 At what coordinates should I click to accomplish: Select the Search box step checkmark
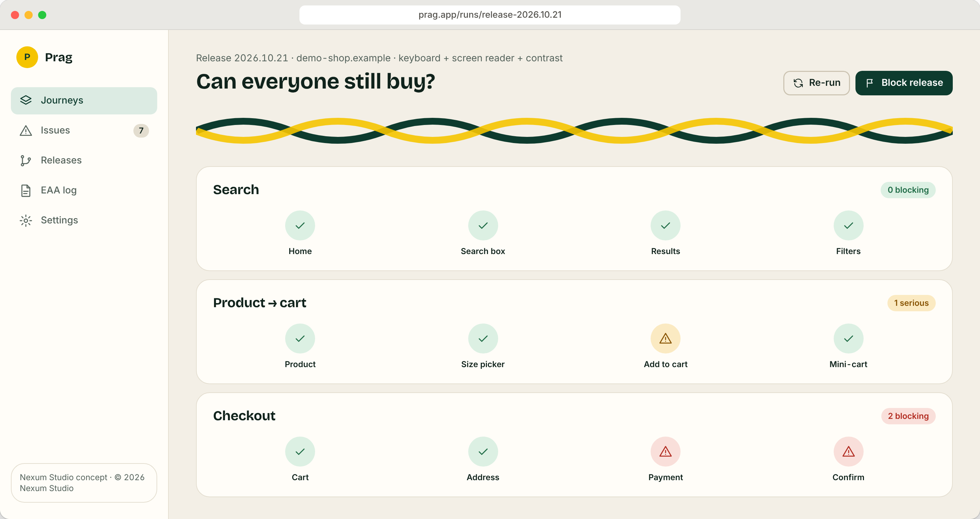tap(483, 225)
